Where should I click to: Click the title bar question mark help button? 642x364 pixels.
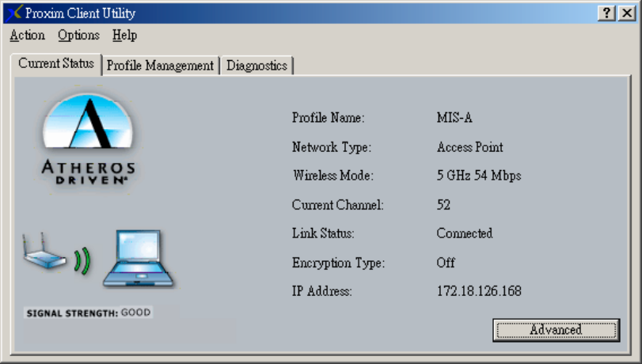point(606,13)
